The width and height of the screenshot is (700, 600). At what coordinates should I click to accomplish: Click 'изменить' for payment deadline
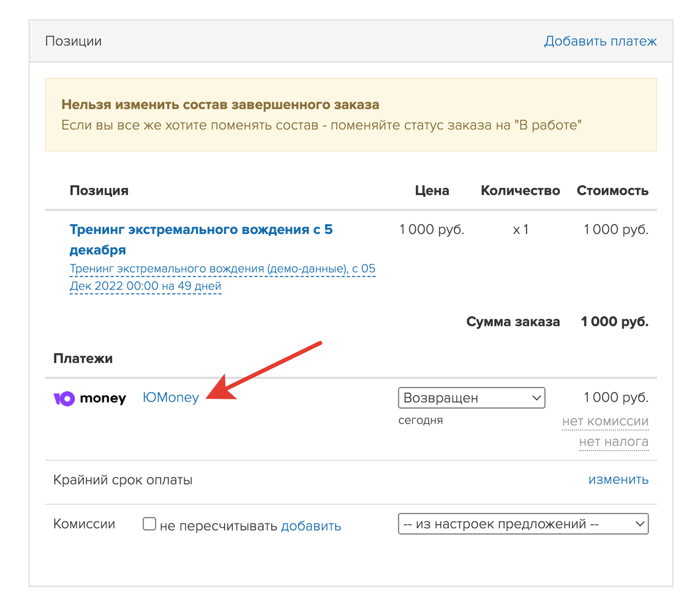(618, 480)
